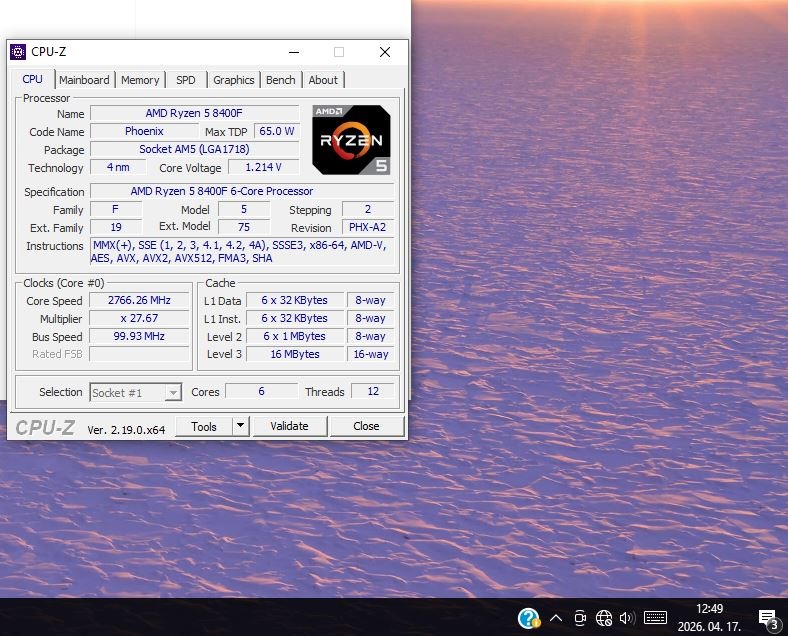Viewport: 788px width, 636px height.
Task: Click the Level 3 16-way value
Action: pos(371,354)
